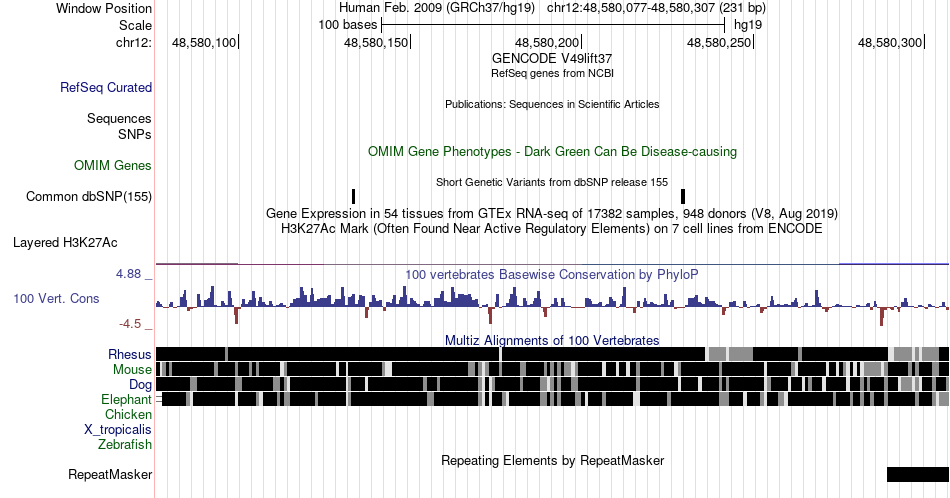Viewport: 950px width, 498px height.
Task: Select the Rhesus alignment label
Action: point(130,354)
